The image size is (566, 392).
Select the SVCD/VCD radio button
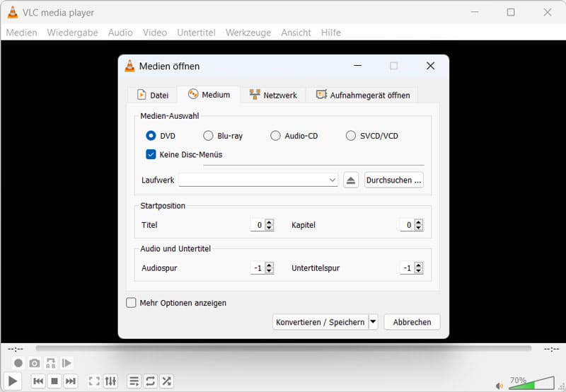[x=351, y=136]
